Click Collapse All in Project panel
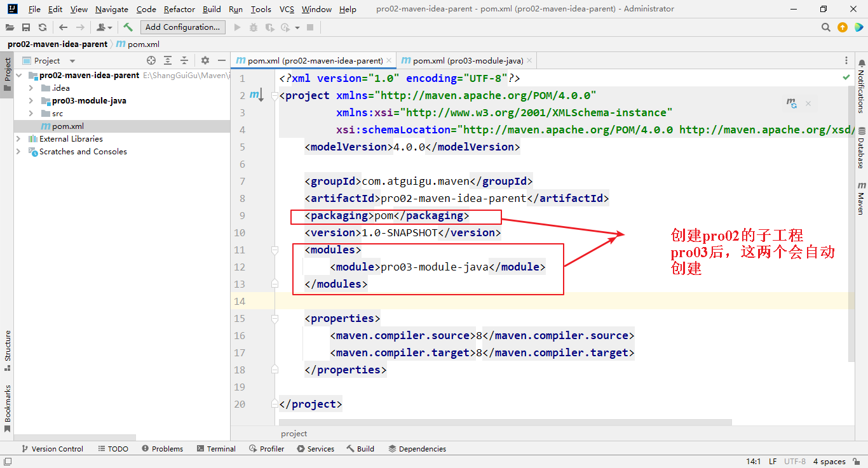 [184, 60]
